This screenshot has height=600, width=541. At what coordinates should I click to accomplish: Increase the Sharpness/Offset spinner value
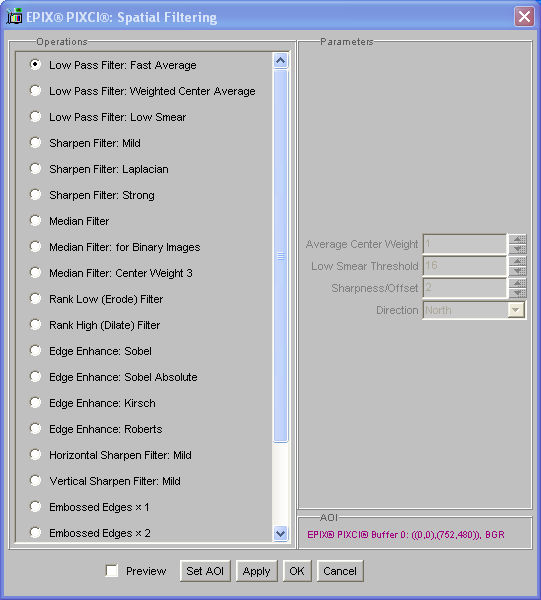click(x=517, y=283)
